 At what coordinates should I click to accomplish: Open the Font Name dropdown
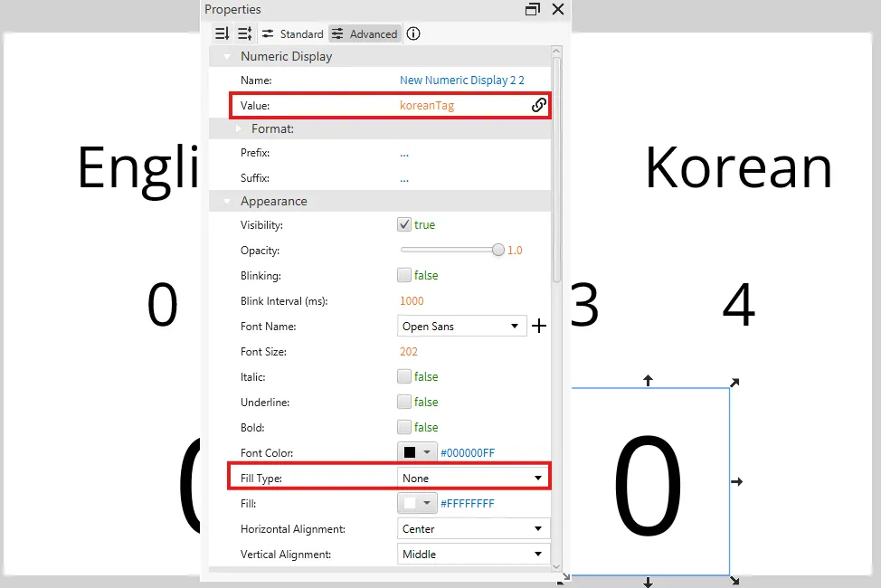461,326
